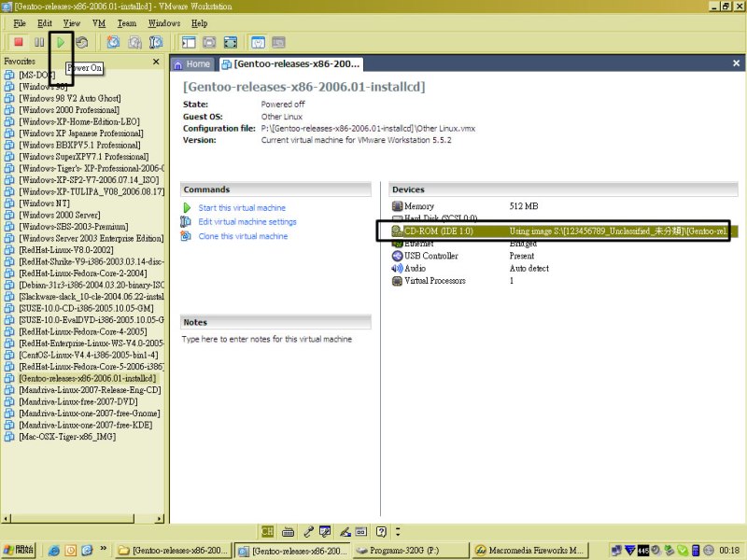The image size is (747, 560).
Task: Click the Console view toolbar icon
Action: coord(278,42)
